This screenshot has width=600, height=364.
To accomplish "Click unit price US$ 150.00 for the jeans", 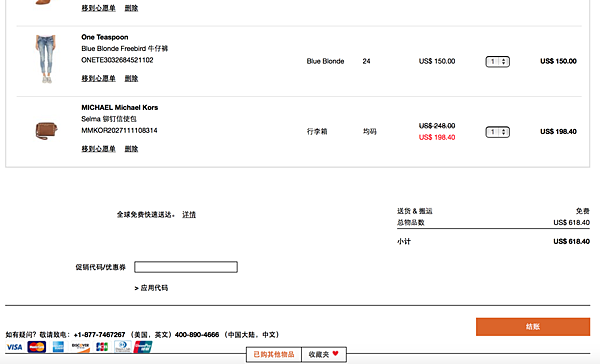I will coord(437,61).
